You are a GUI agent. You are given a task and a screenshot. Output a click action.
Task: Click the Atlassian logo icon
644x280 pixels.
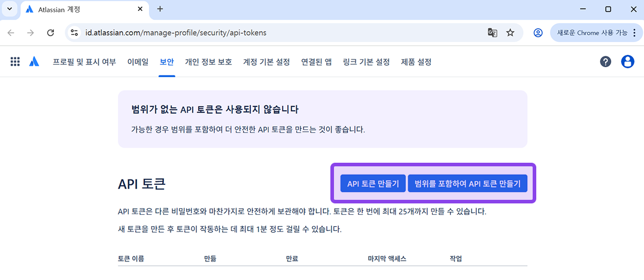[35, 62]
